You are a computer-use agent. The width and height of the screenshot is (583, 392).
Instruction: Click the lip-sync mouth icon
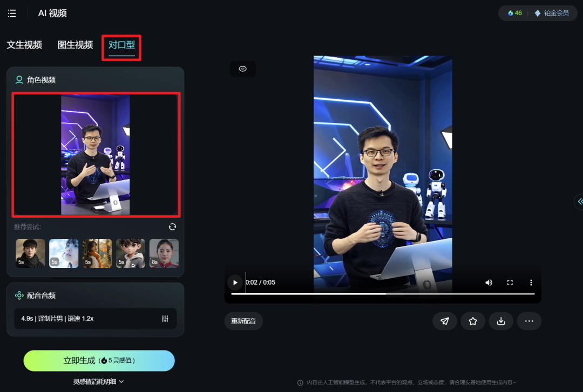click(x=242, y=68)
